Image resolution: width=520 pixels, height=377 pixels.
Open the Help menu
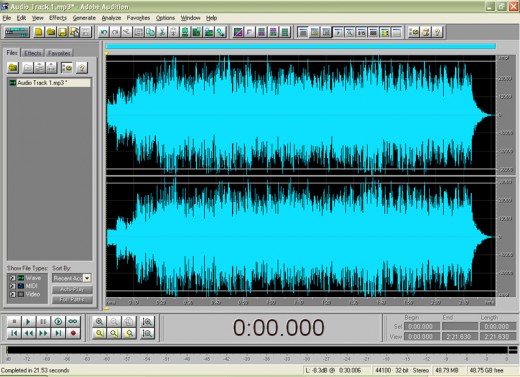pyautogui.click(x=212, y=18)
